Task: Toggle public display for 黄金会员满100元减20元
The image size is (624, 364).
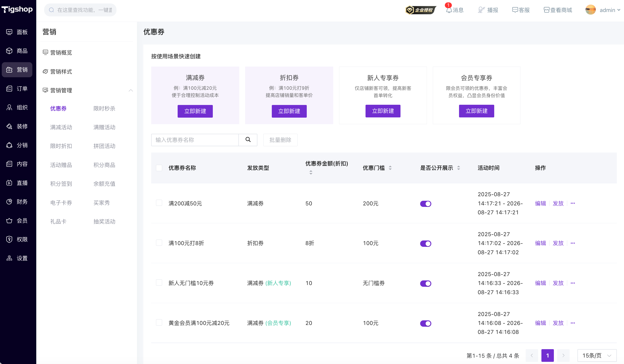Action: click(x=425, y=323)
